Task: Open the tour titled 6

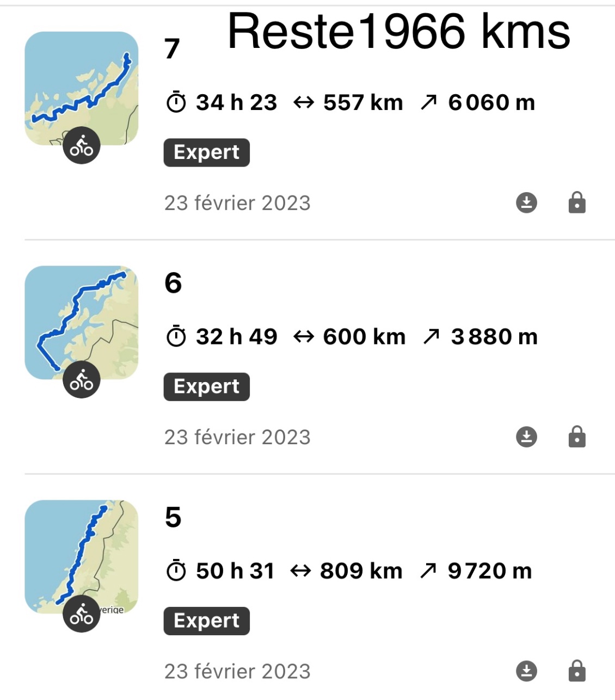Action: [x=173, y=283]
